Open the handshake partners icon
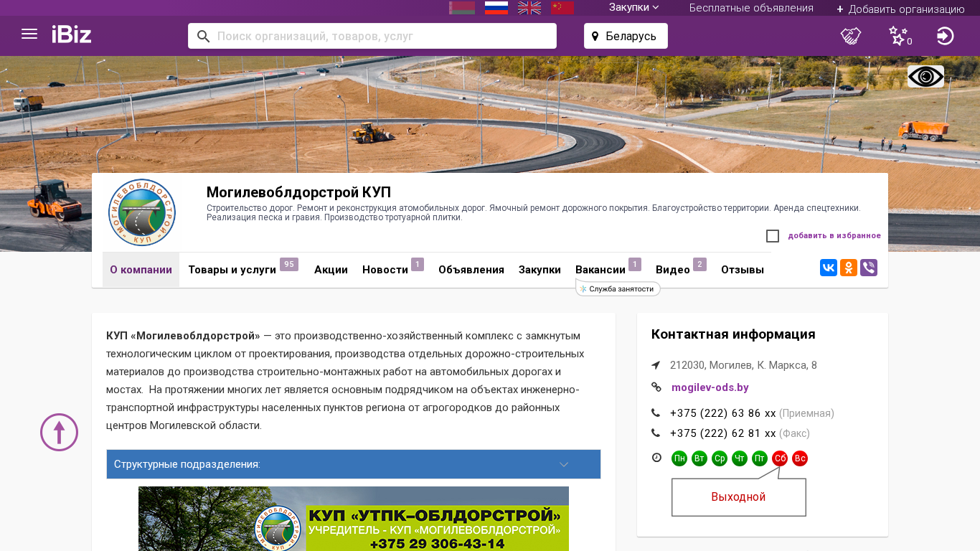This screenshot has height=551, width=980. [x=851, y=36]
